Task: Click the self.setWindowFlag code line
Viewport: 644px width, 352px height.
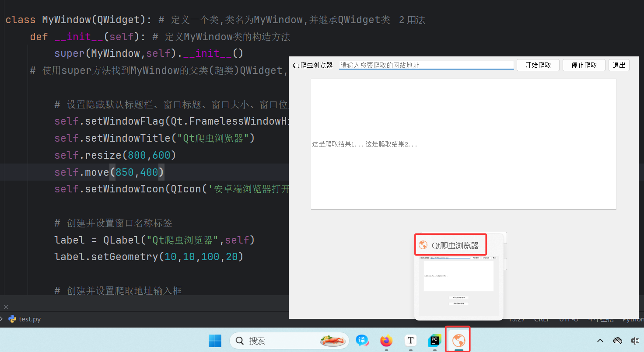Action: [171, 121]
